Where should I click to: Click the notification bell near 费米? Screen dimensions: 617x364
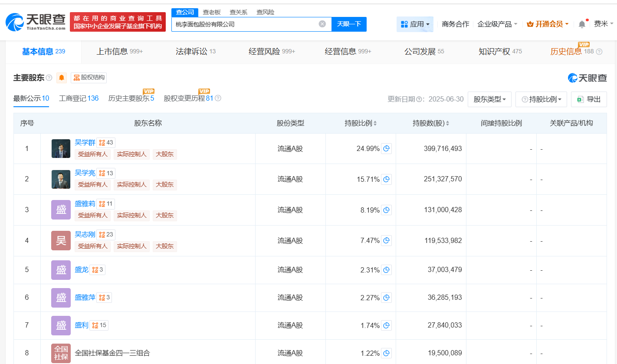[x=581, y=23]
